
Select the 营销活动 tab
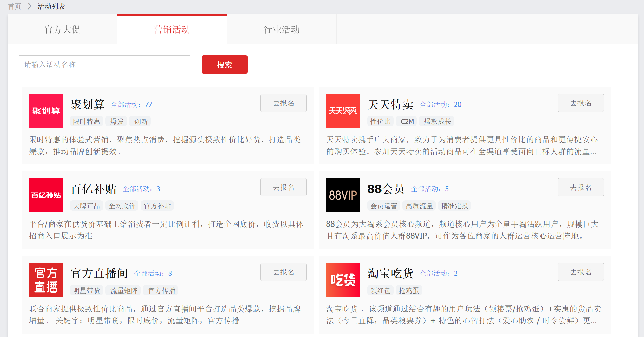172,30
